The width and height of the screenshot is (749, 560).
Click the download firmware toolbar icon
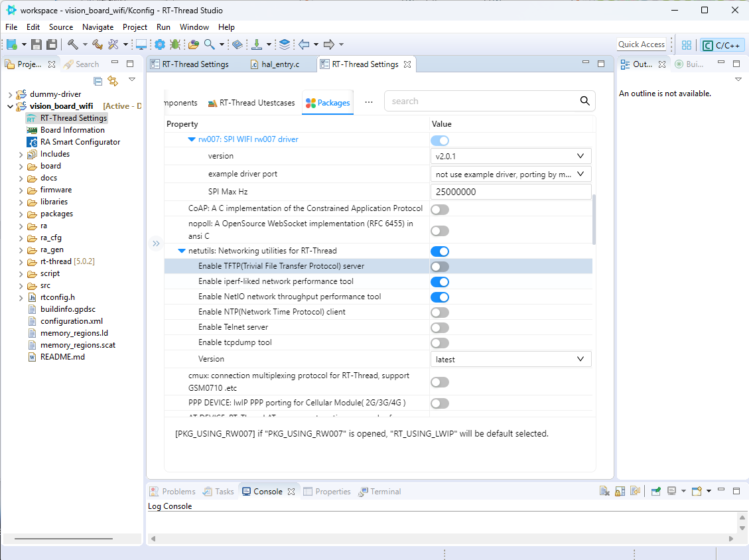click(257, 44)
